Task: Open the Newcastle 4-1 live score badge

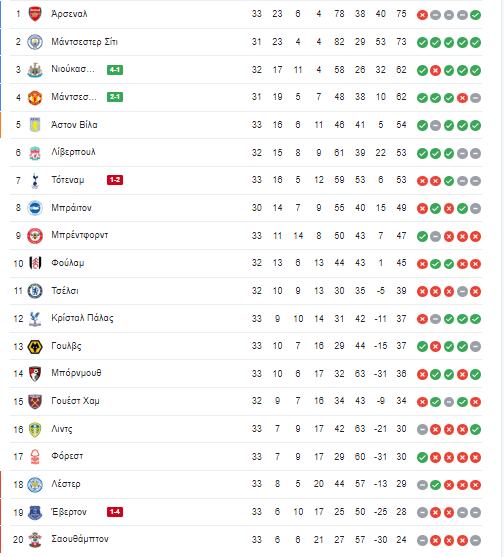Action: [115, 70]
